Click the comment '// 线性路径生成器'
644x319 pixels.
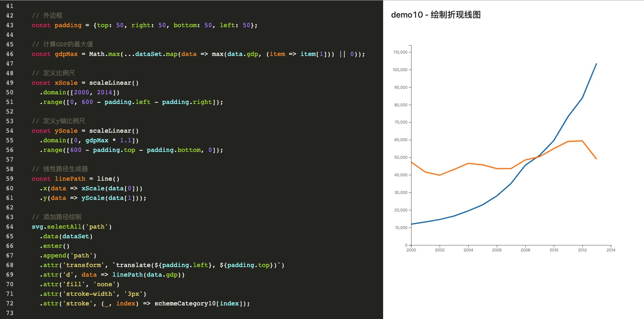(60, 169)
